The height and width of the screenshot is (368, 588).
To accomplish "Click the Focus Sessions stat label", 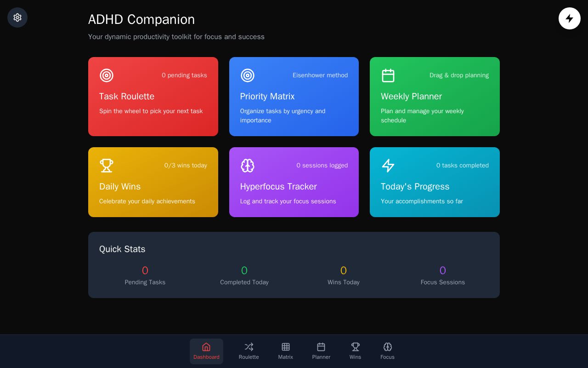I will coord(443,282).
